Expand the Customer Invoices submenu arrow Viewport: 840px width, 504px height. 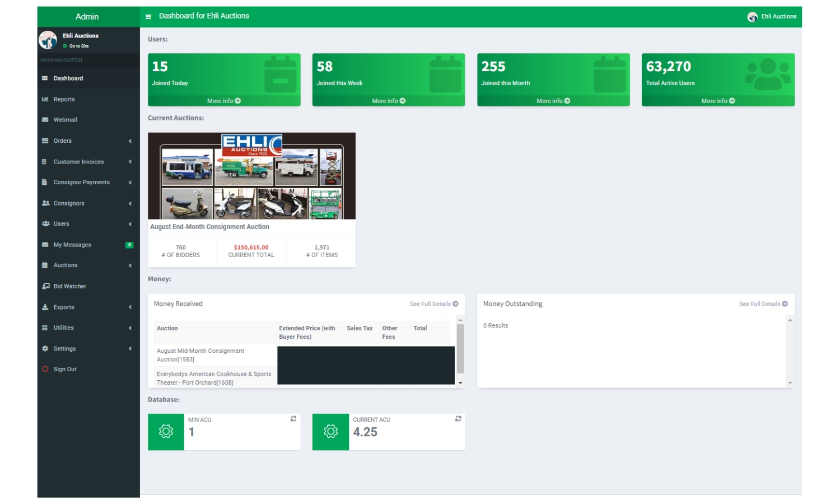[130, 162]
